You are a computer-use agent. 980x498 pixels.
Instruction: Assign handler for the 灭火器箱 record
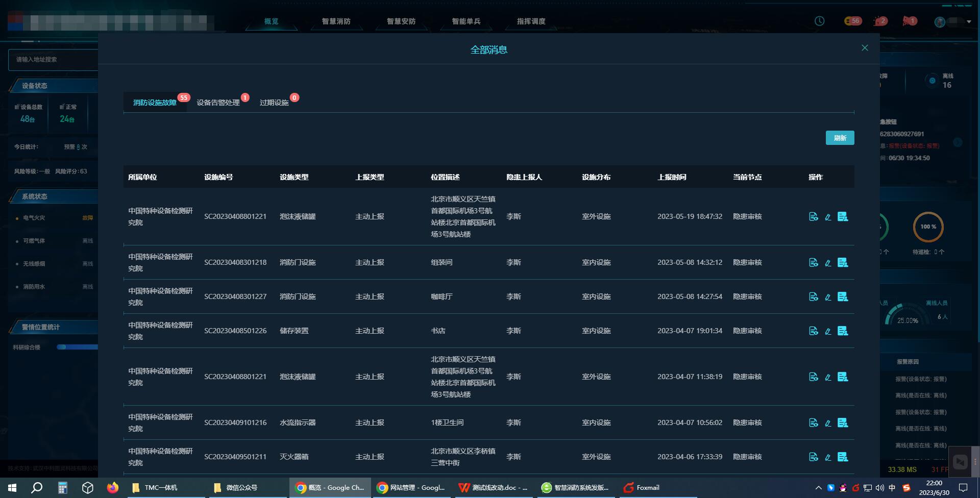(843, 457)
